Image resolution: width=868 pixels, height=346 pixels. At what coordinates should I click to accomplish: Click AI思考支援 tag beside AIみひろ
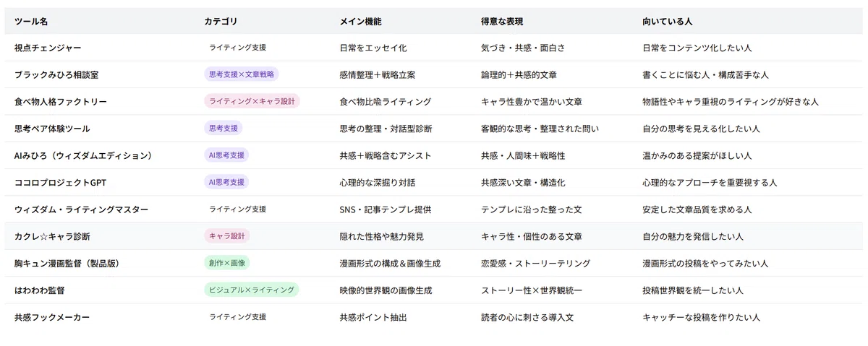click(x=226, y=155)
